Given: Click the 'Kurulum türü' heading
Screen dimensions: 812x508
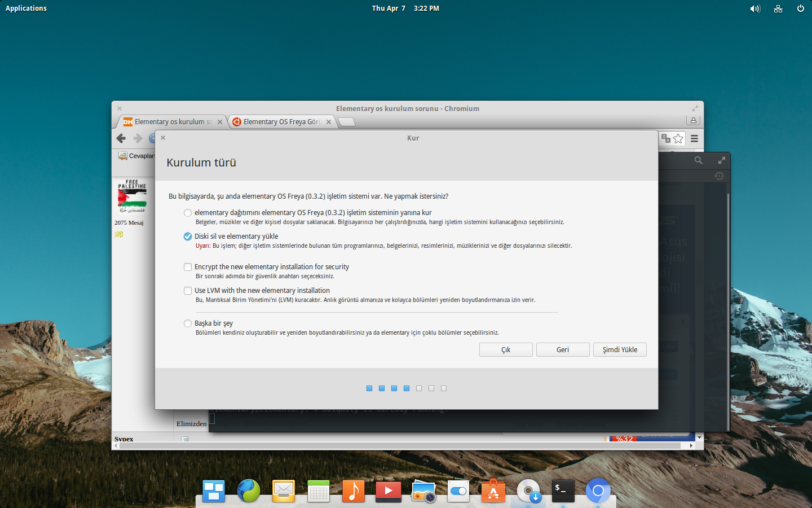Looking at the screenshot, I should click(201, 163).
